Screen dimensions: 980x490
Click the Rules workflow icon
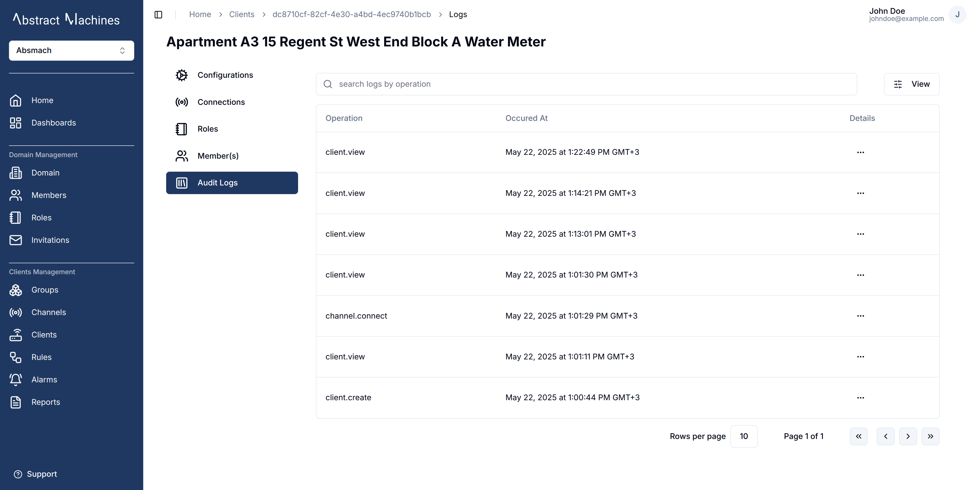[x=16, y=357]
